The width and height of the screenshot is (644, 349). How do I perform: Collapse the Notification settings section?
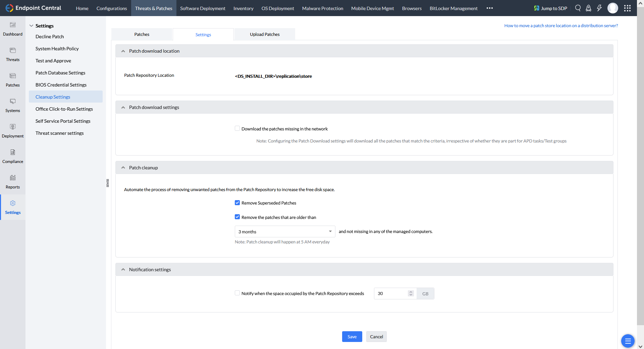pos(123,270)
